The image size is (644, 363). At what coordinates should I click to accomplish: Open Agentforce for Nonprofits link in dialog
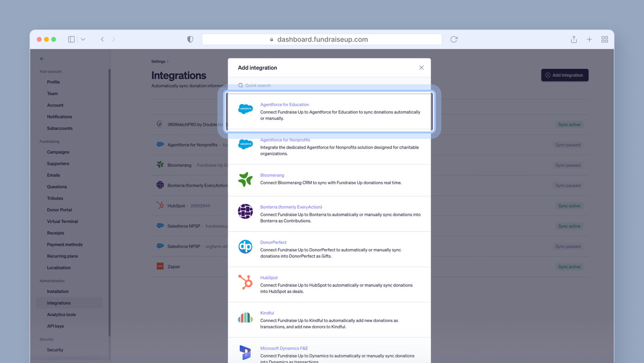click(x=285, y=140)
